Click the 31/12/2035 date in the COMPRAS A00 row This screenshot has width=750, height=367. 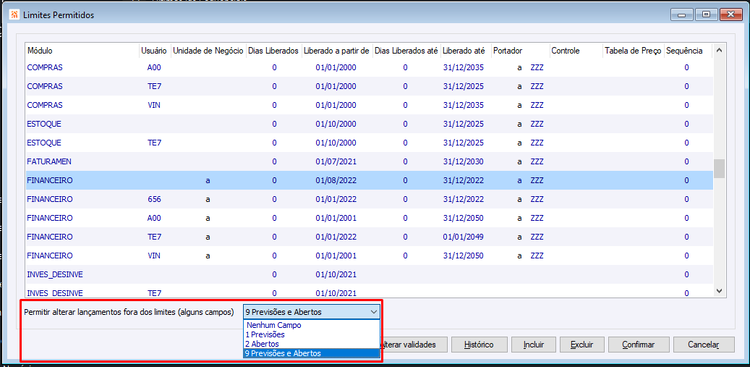tap(463, 67)
